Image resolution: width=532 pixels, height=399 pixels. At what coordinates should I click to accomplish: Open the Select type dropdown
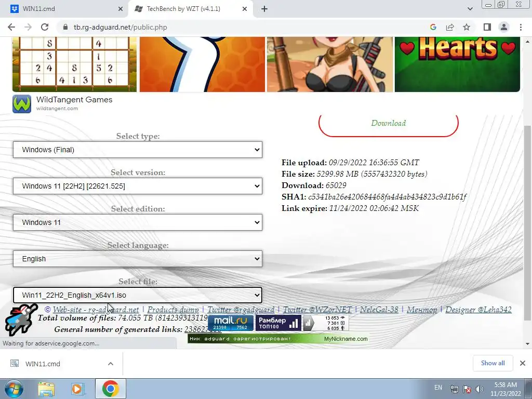[x=138, y=150]
